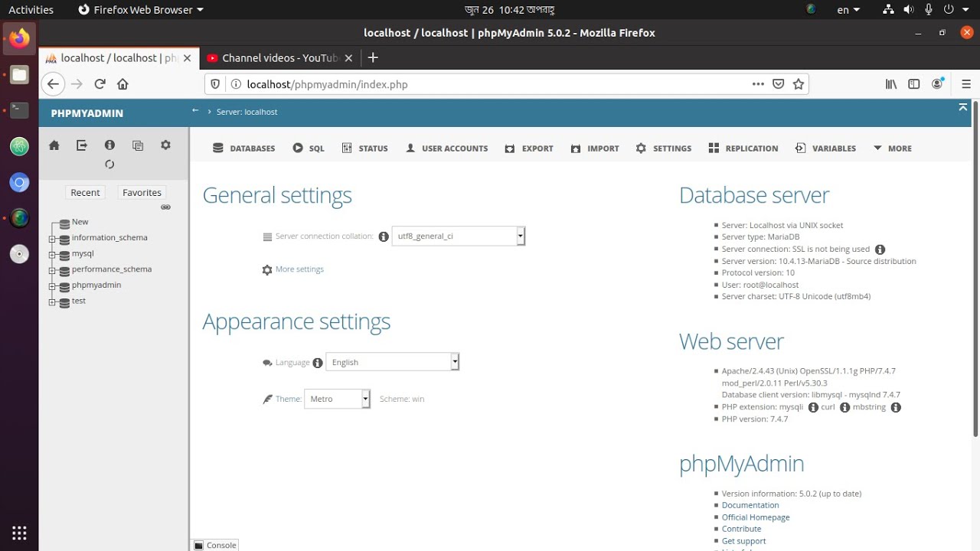Expand performance_schema database tree node
This screenshot has width=980, height=551.
point(53,271)
